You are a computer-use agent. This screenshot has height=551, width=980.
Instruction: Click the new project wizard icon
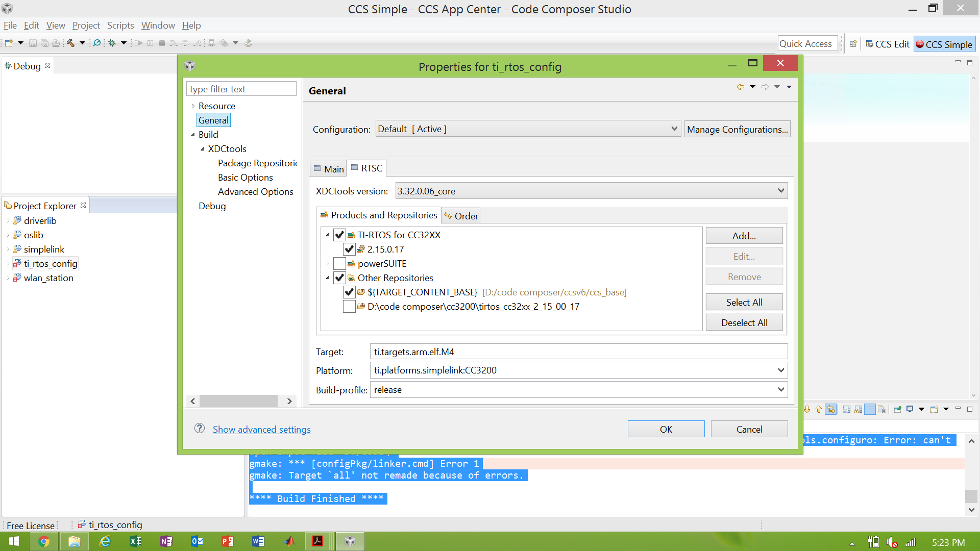[9, 43]
